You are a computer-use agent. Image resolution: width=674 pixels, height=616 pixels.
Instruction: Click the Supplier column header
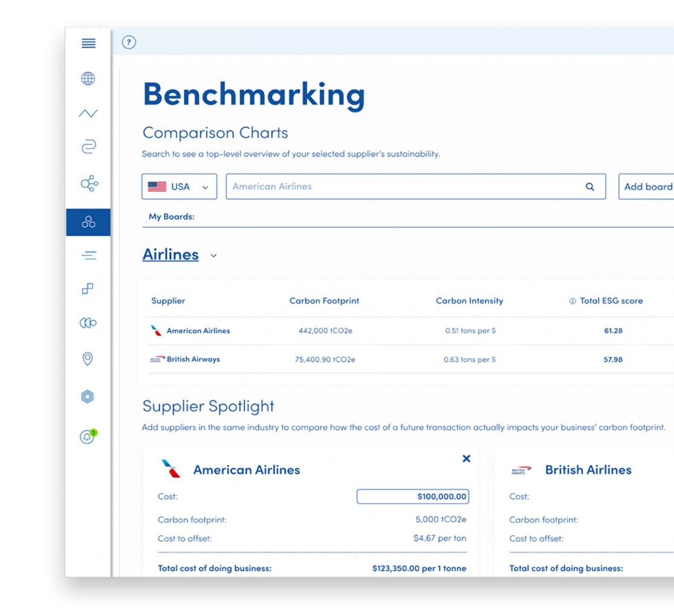[168, 301]
